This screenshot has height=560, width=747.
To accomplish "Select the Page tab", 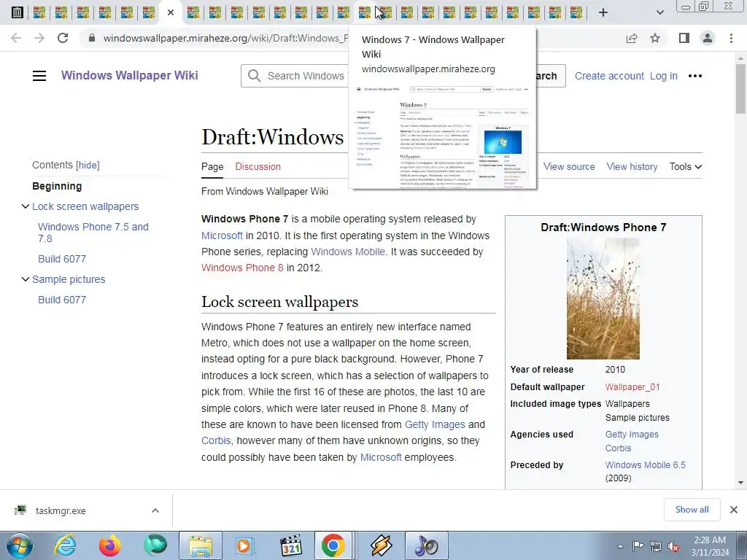I will pyautogui.click(x=212, y=167).
